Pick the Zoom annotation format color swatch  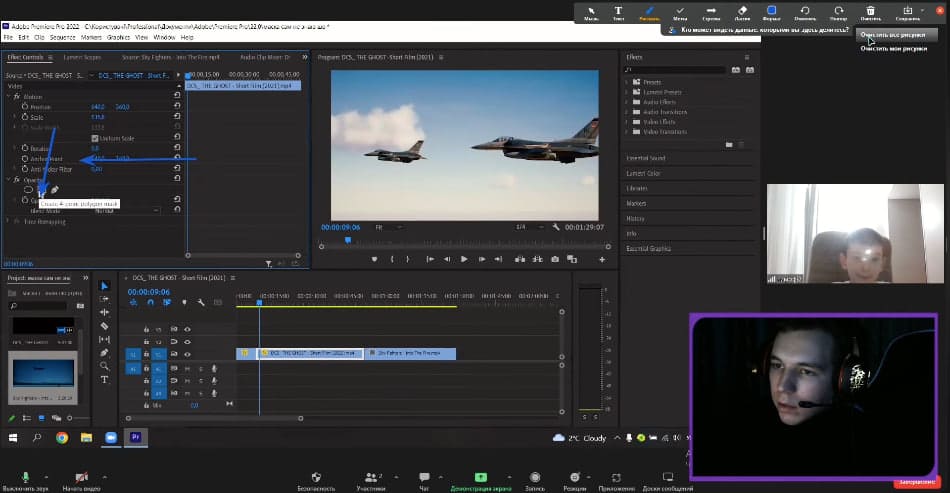click(771, 12)
